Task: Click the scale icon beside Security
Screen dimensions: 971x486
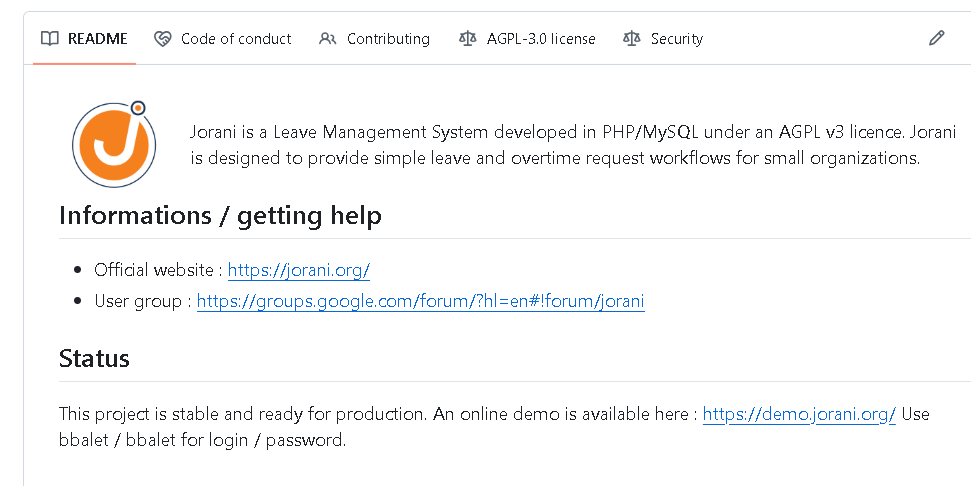Action: point(631,39)
